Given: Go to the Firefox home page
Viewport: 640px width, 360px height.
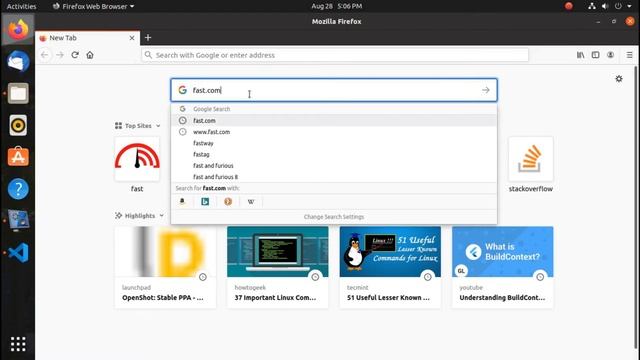Looking at the screenshot, I should (x=90, y=55).
